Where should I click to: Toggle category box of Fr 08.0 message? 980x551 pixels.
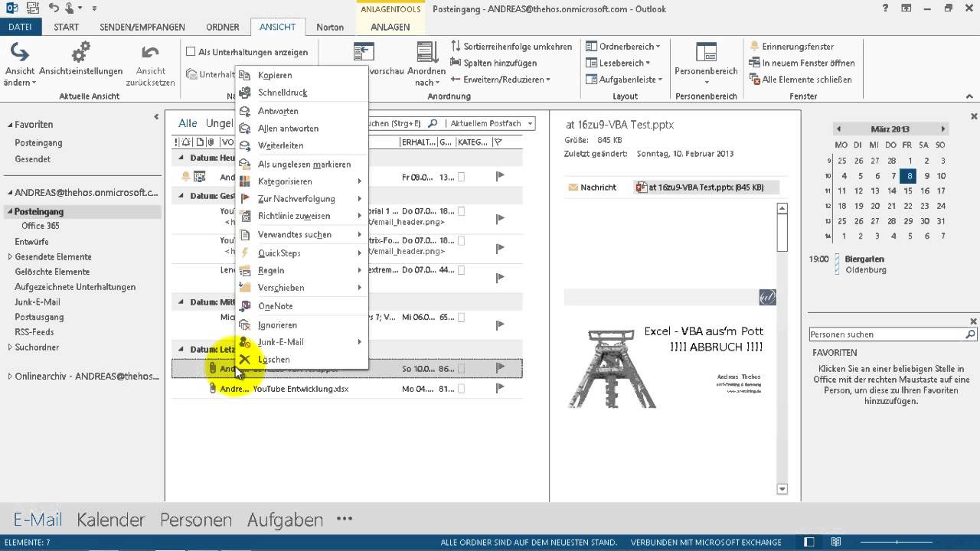pos(461,177)
